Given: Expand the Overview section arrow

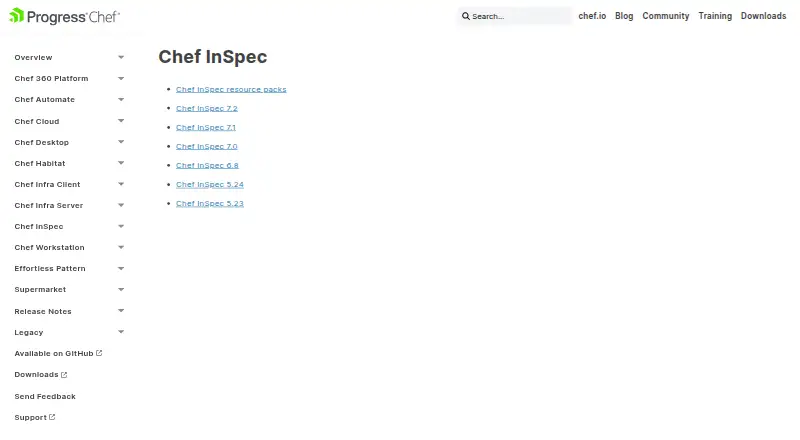Looking at the screenshot, I should (121, 57).
